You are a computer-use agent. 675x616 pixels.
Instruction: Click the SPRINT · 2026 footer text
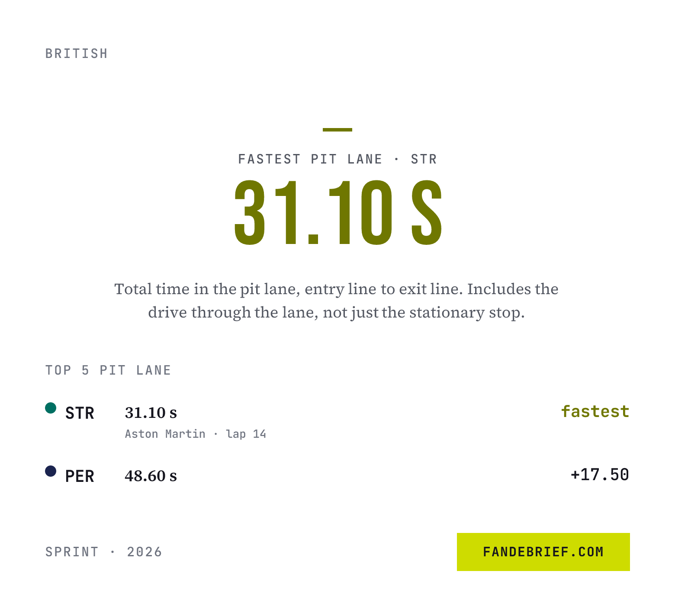104,552
